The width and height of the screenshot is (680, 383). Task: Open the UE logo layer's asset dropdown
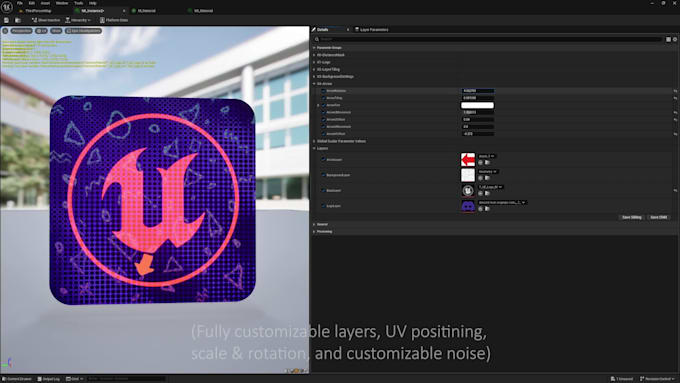(x=490, y=187)
